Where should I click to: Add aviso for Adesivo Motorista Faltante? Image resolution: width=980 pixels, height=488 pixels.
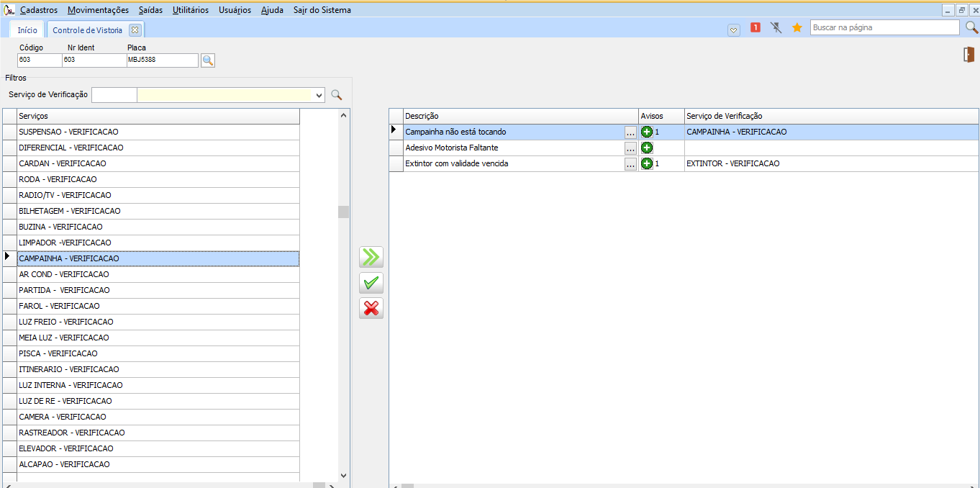coord(647,148)
